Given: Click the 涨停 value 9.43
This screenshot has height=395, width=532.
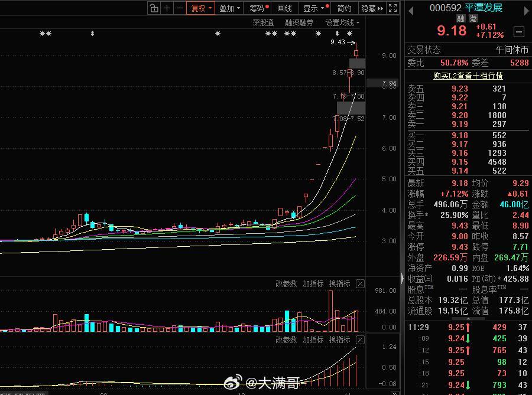Looking at the screenshot, I should tap(459, 247).
